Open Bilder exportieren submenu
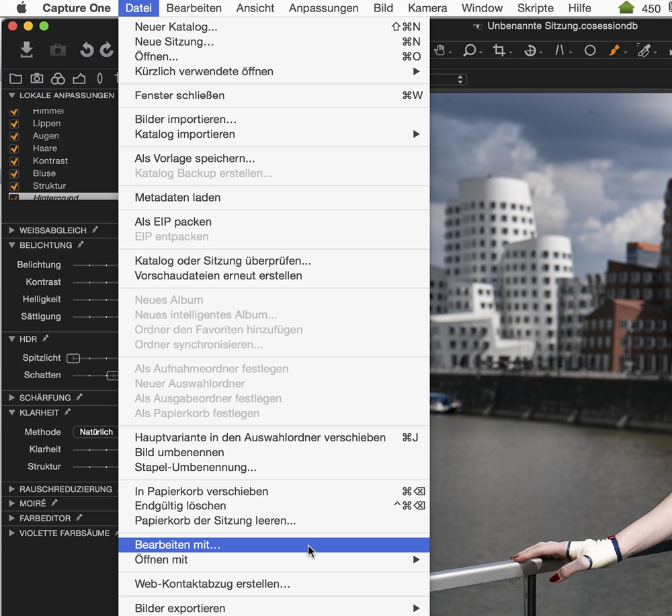This screenshot has width=672, height=616. pos(274,609)
